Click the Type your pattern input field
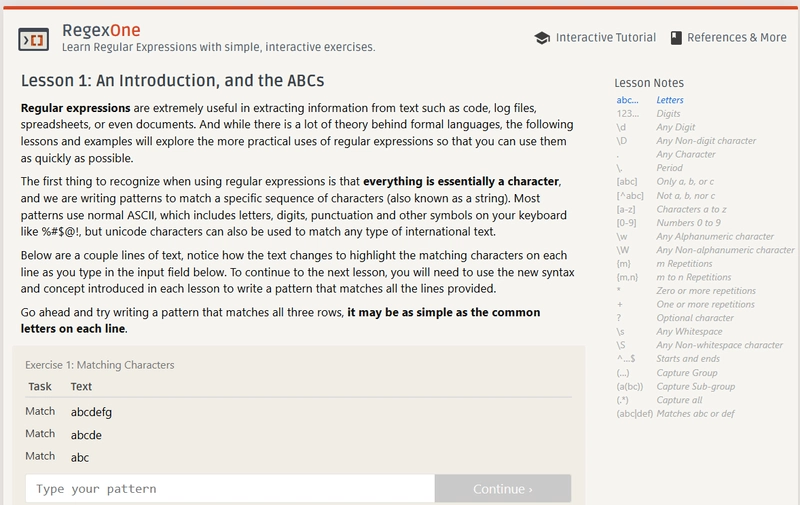Image resolution: width=800 pixels, height=505 pixels. (x=230, y=489)
